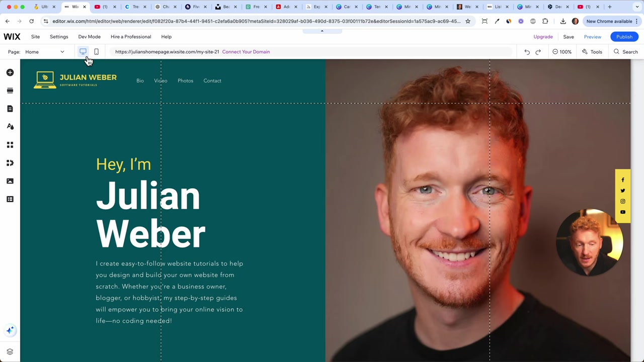Open the Dev Mode menu
The height and width of the screenshot is (362, 644).
(89, 37)
